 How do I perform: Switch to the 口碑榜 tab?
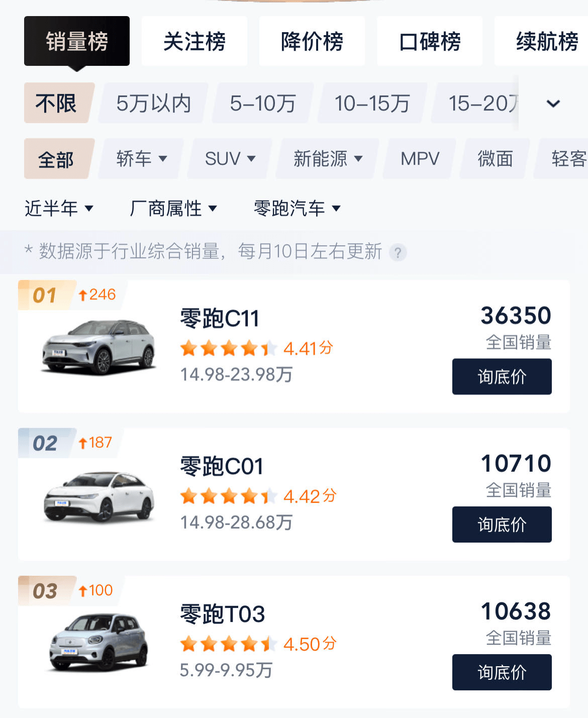430,41
